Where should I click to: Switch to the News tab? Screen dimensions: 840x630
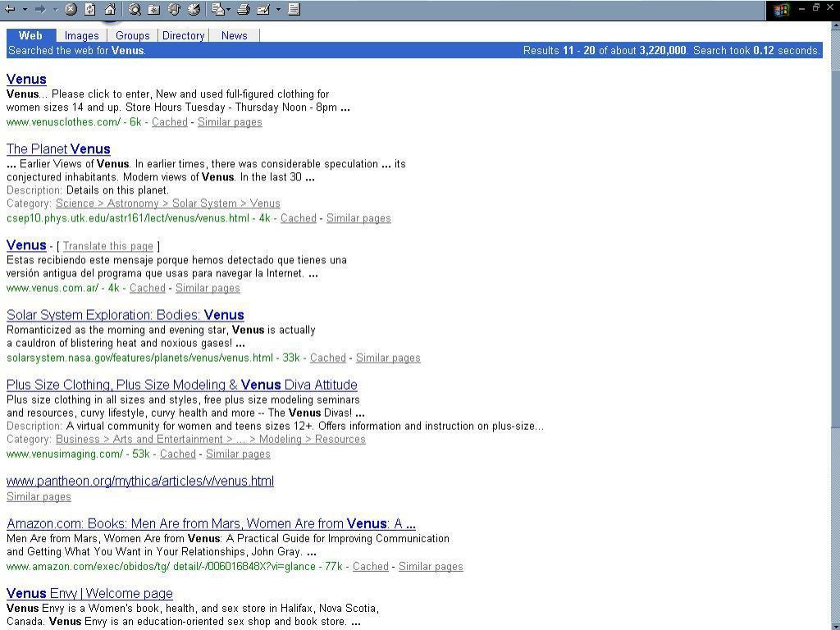click(x=234, y=35)
